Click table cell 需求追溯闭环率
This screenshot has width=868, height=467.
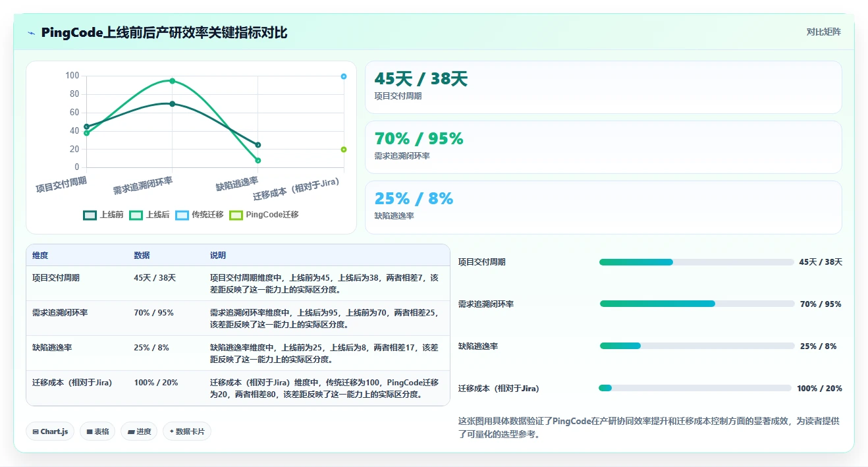(x=60, y=313)
